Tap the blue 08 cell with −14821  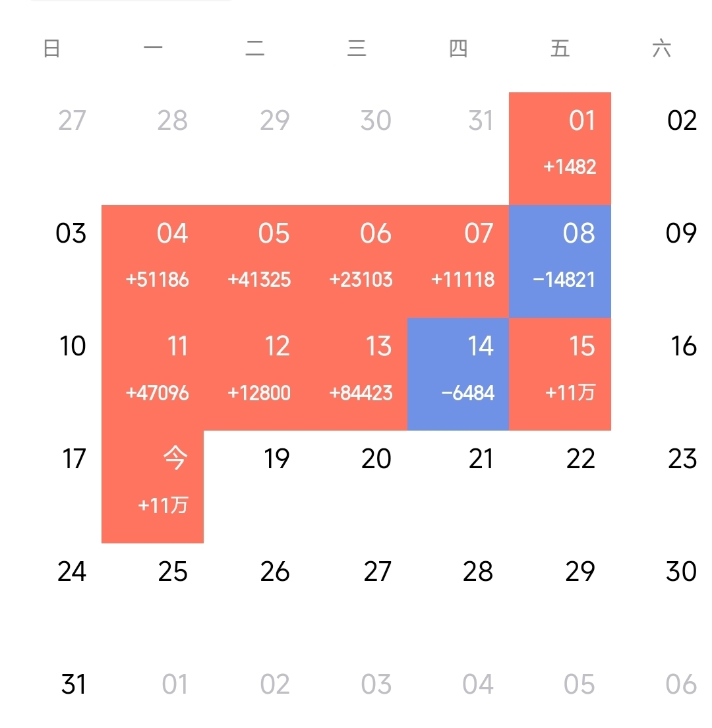coord(560,261)
